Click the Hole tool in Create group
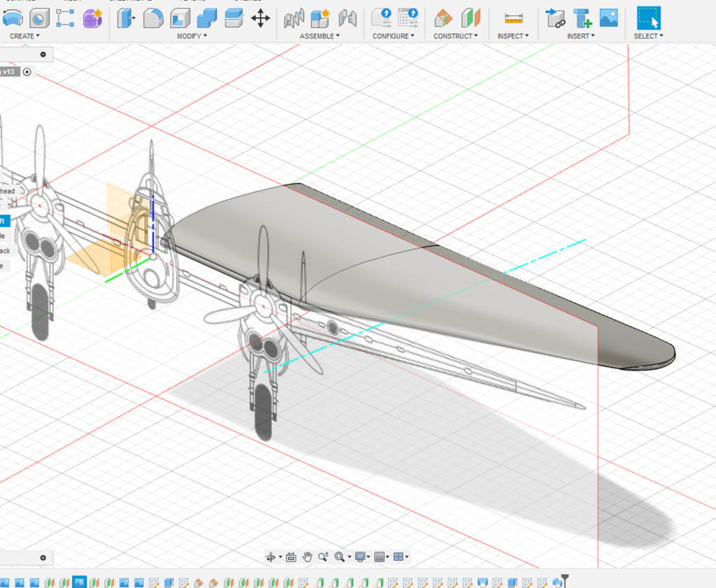This screenshot has height=588, width=716. (x=39, y=18)
